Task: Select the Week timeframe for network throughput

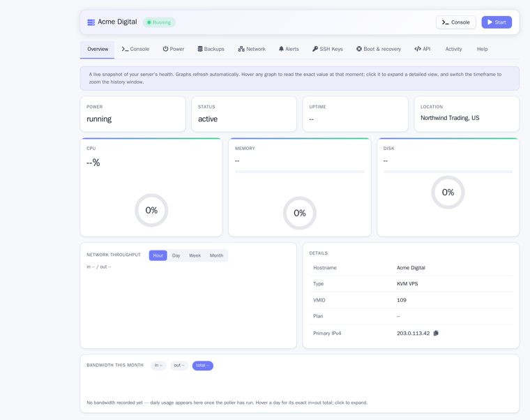Action: coord(195,255)
